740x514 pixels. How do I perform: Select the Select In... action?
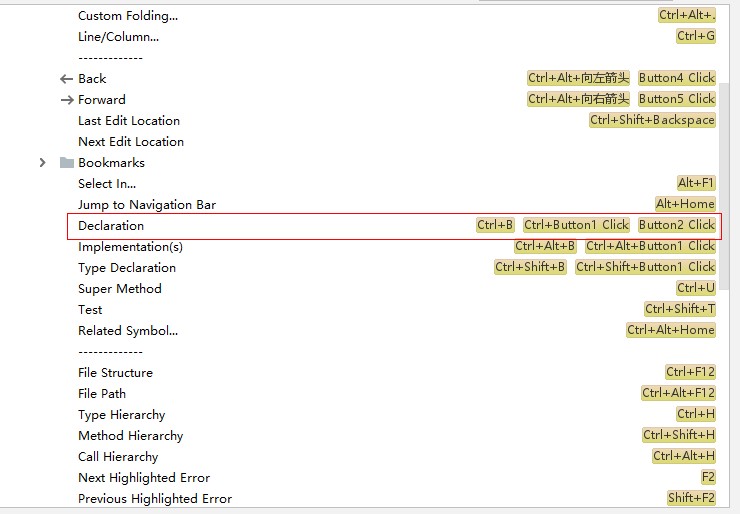[107, 184]
